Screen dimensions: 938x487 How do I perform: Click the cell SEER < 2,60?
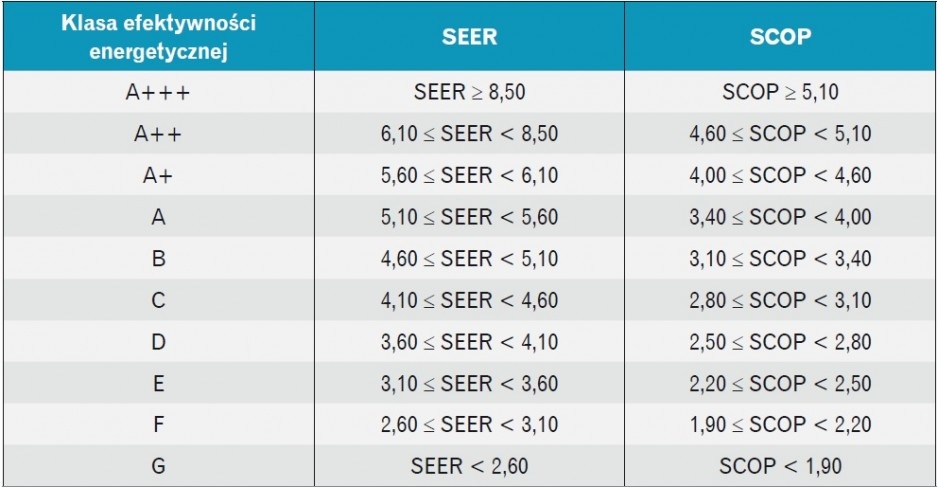470,465
